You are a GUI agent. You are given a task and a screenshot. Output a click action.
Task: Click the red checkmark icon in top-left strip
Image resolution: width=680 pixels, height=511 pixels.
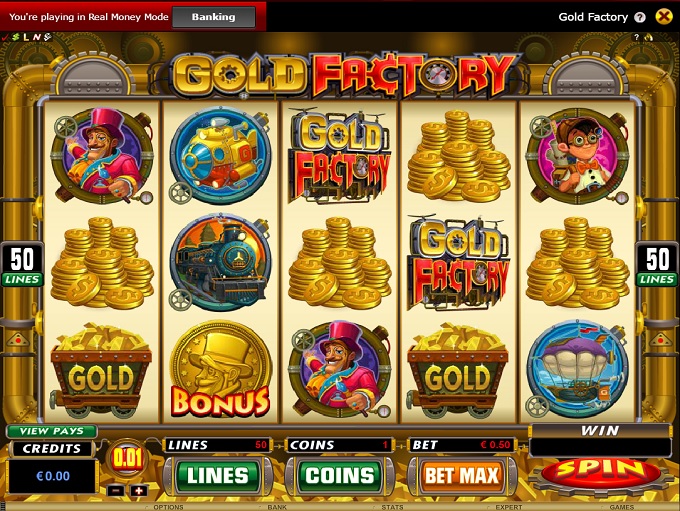pos(5,37)
